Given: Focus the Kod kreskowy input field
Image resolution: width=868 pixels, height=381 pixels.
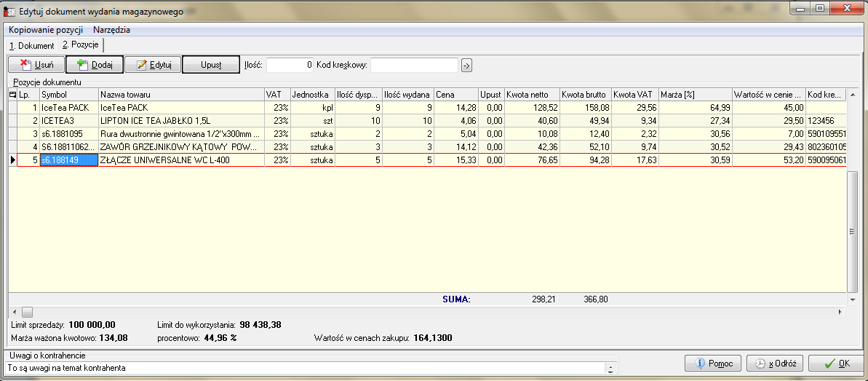Looking at the screenshot, I should click(414, 65).
